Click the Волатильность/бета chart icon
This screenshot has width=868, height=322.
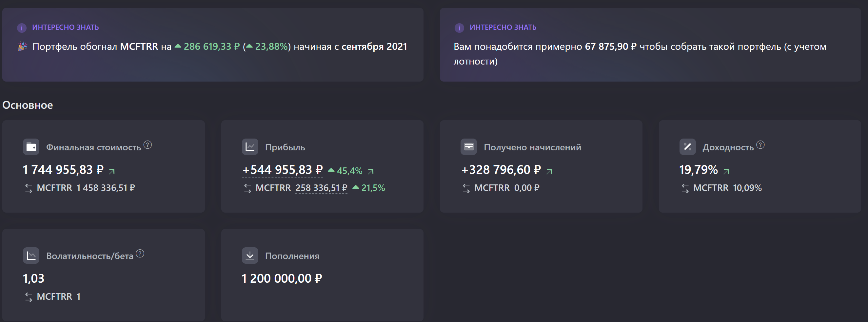click(31, 256)
